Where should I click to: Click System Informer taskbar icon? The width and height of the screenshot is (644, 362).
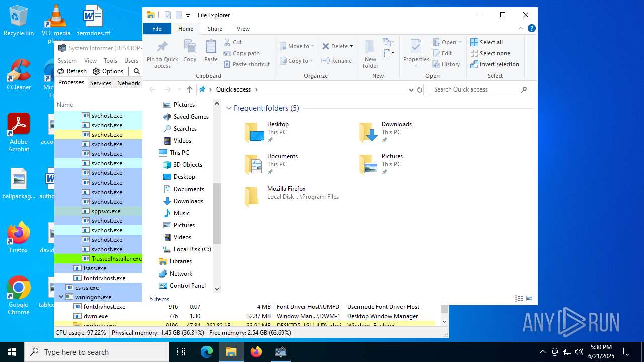pos(280,352)
